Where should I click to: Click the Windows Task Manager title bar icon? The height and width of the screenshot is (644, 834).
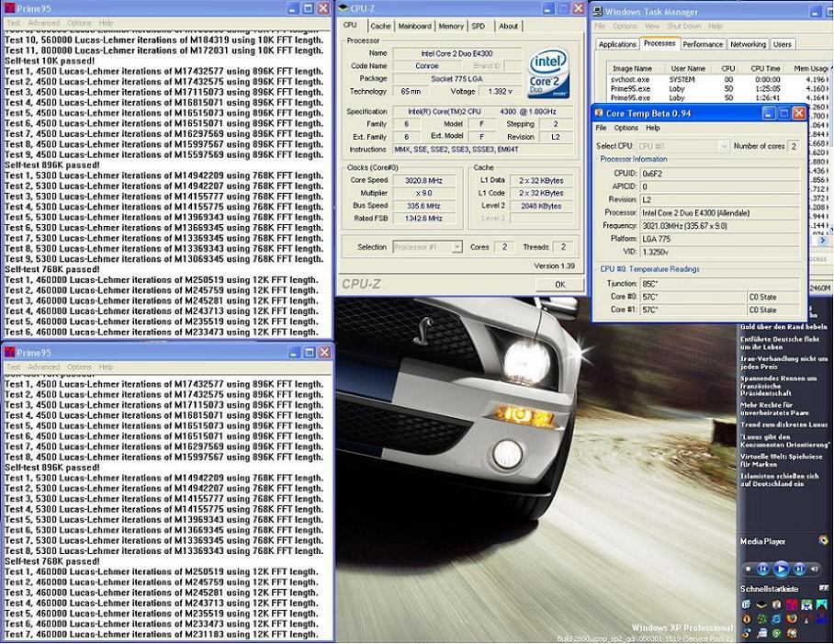tap(597, 12)
